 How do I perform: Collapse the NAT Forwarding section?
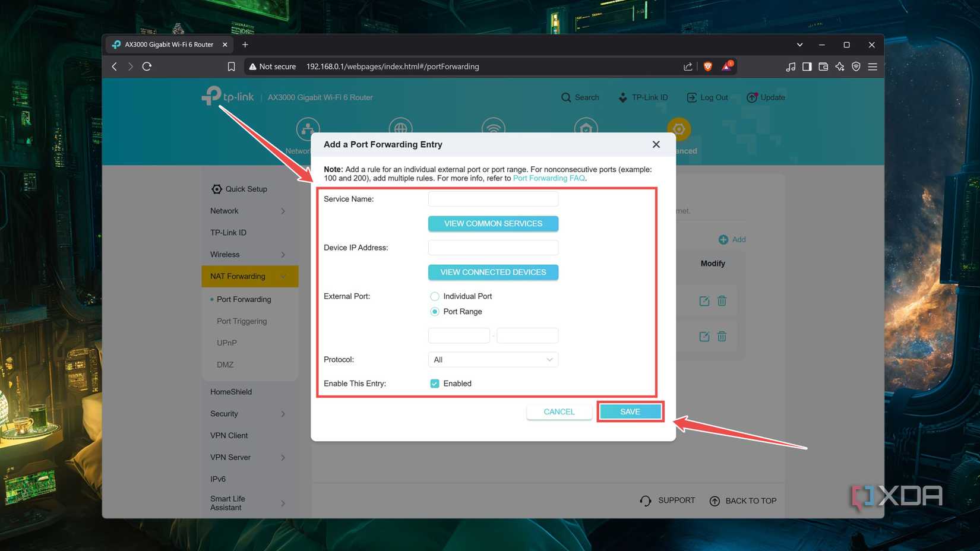tap(283, 276)
